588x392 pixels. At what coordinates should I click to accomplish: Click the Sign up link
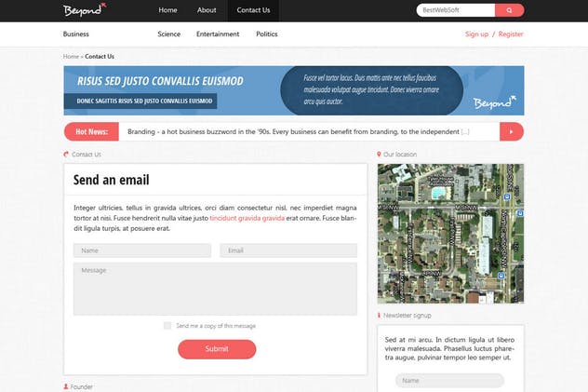(x=476, y=34)
